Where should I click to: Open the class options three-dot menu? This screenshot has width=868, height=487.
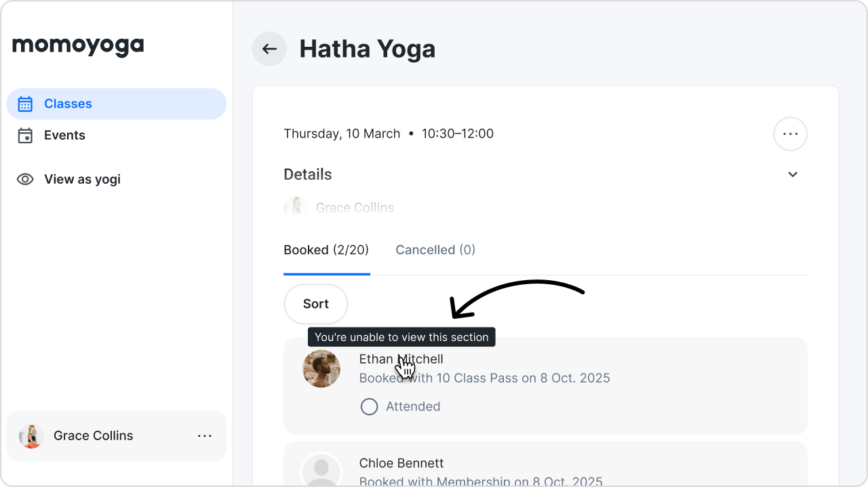(x=790, y=134)
